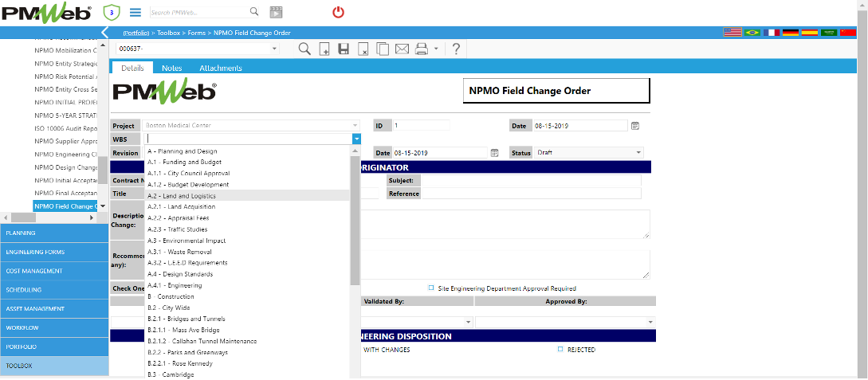The height and width of the screenshot is (380, 868).
Task: Switch language to Chinese flag
Action: coord(848,33)
